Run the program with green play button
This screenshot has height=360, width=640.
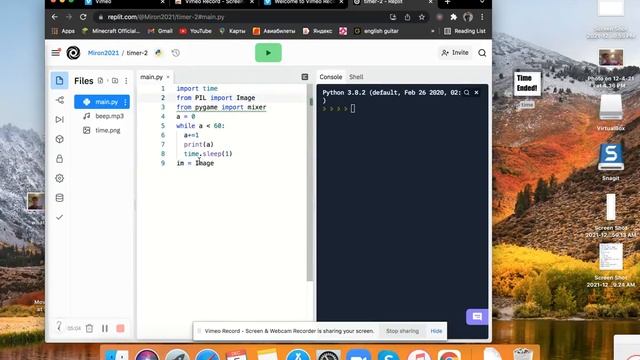[268, 53]
